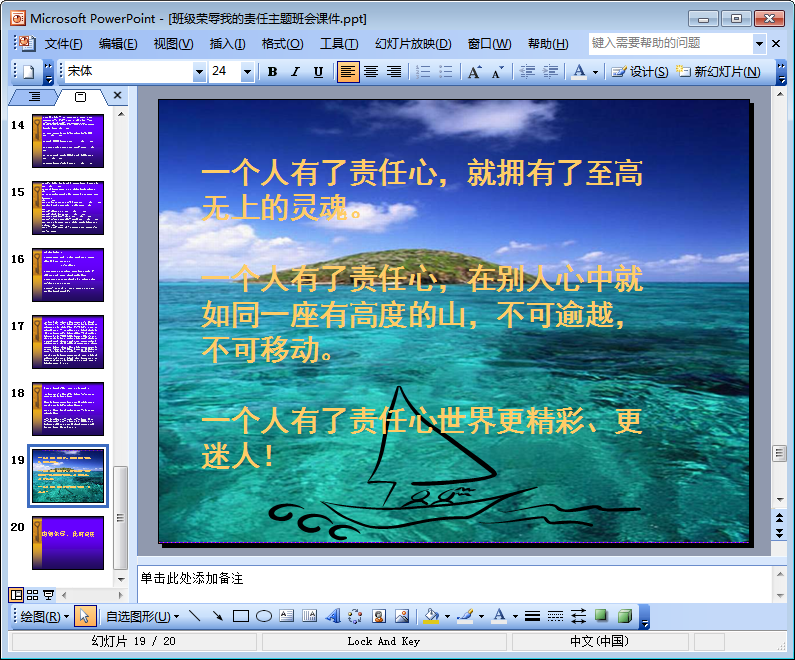
Task: Switch to slide sorter view
Action: 32,595
